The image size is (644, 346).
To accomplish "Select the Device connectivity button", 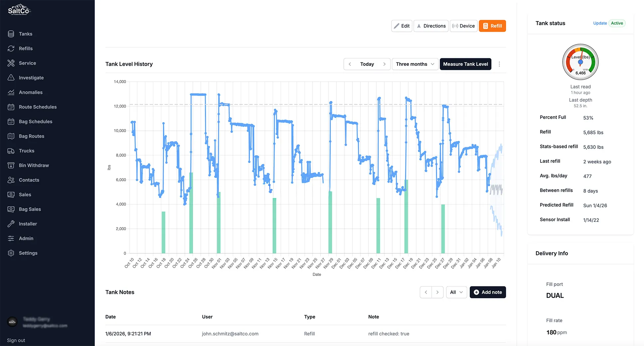I will click(463, 26).
